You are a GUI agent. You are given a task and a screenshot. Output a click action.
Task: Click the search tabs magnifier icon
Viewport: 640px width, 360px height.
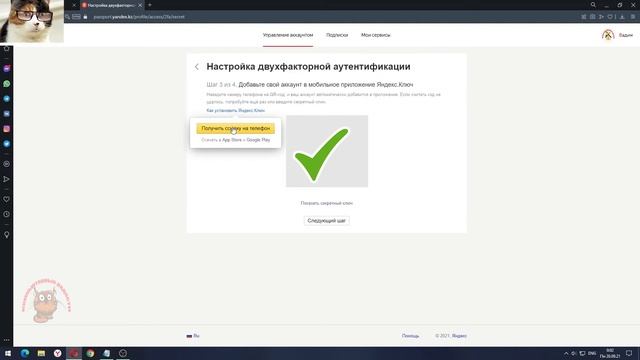tap(593, 5)
